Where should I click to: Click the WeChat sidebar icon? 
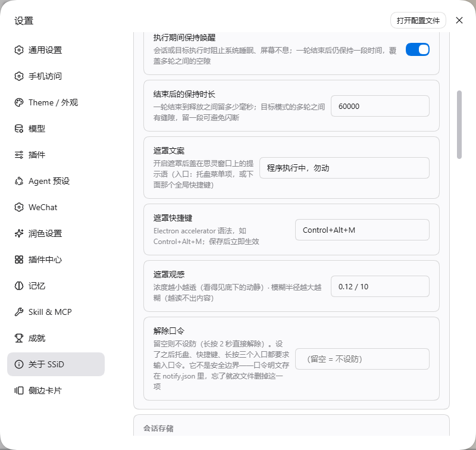point(19,207)
